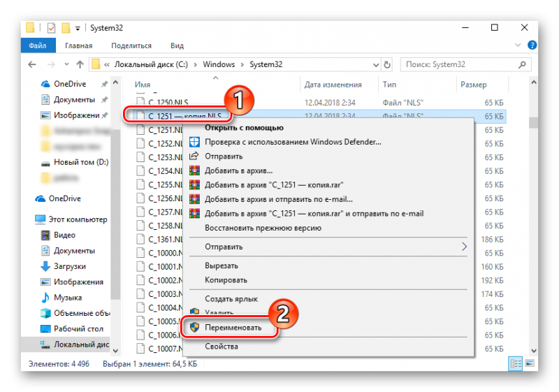Open Объемные объекты folder

click(82, 313)
